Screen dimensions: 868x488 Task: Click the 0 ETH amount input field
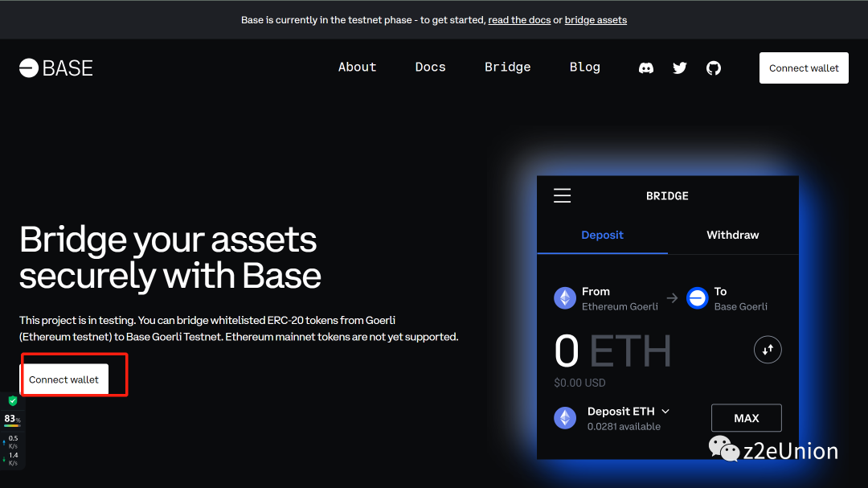point(611,351)
